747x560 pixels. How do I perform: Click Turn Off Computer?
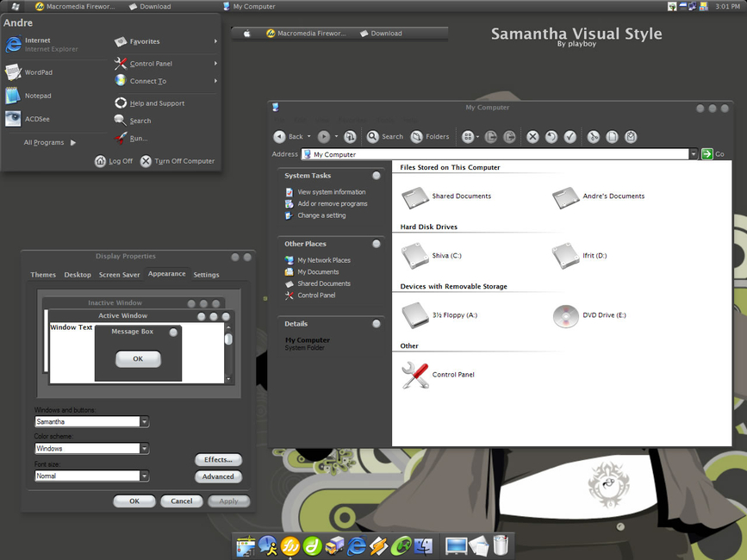click(177, 161)
